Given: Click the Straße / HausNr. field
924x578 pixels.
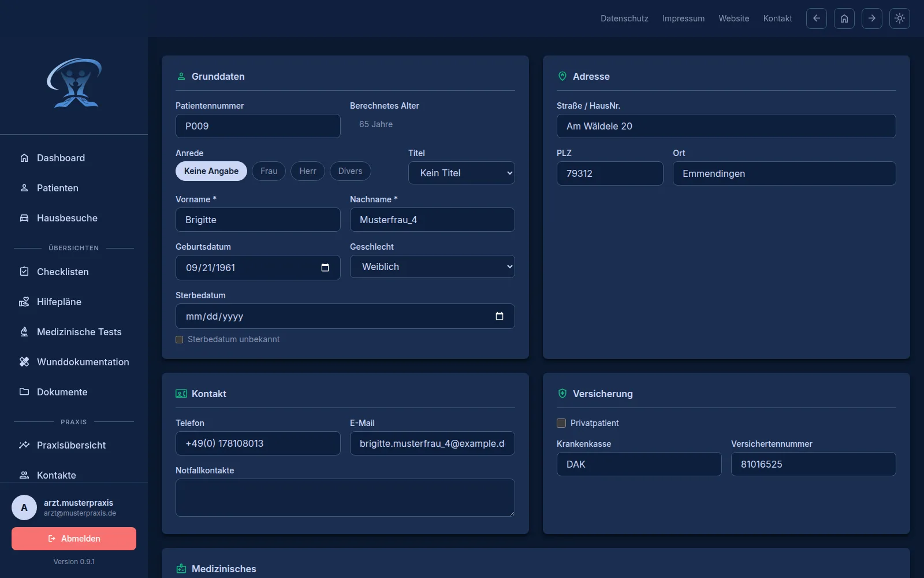Looking at the screenshot, I should [726, 126].
